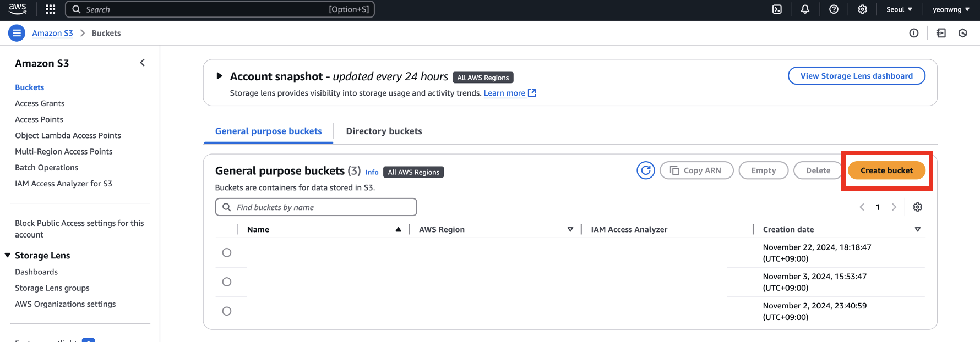This screenshot has height=342, width=980.
Task: Open the Info link beside buckets heading
Action: 372,172
